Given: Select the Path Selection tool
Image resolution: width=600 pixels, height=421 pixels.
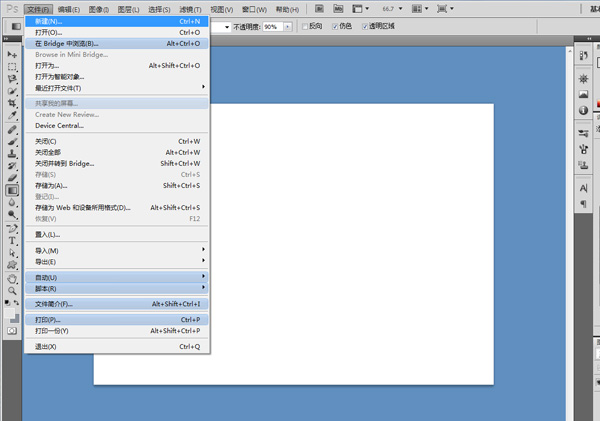Looking at the screenshot, I should pos(12,253).
